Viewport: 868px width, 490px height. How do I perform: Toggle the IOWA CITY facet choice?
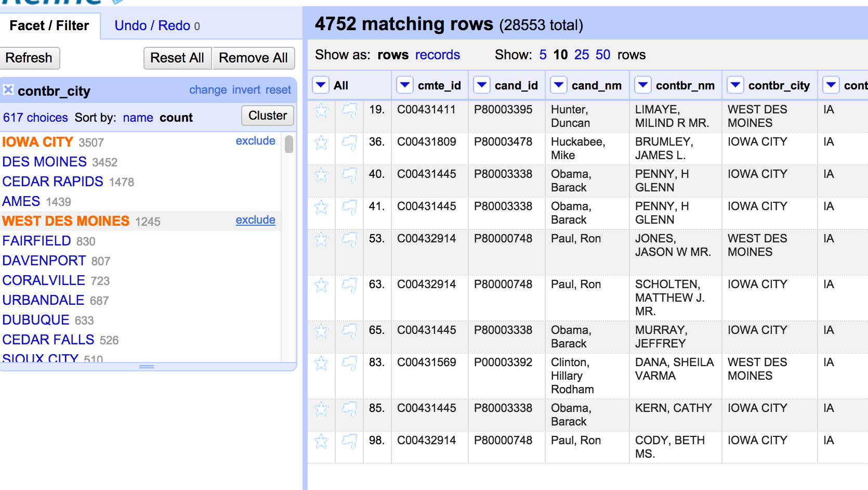(37, 142)
